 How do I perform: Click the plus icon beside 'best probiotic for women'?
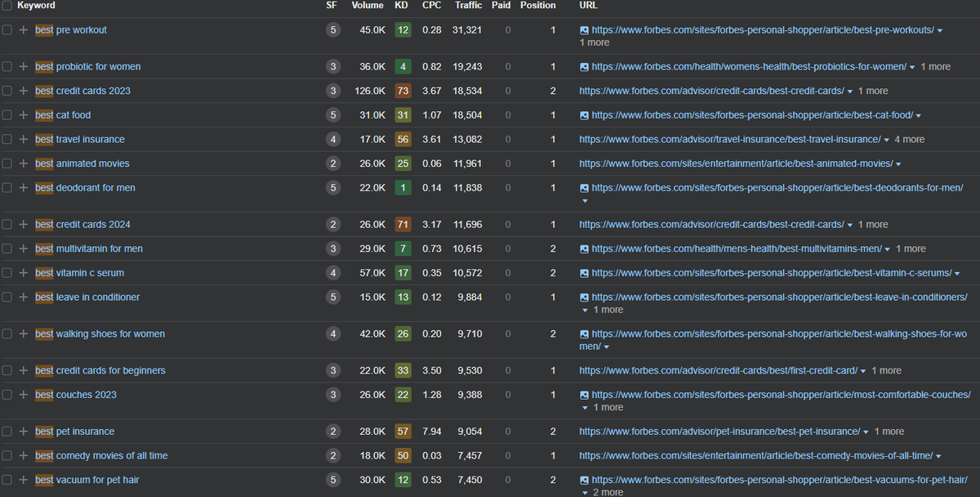pos(24,66)
